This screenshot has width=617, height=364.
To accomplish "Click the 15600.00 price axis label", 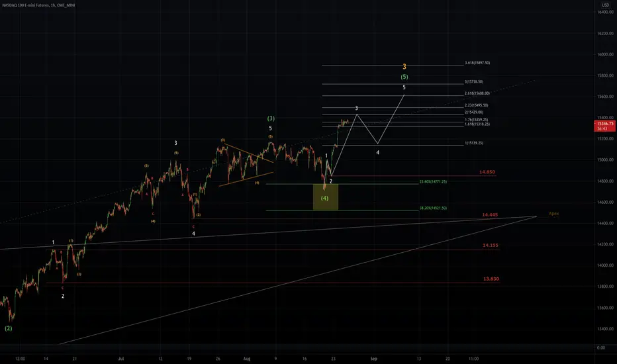I will (605, 97).
